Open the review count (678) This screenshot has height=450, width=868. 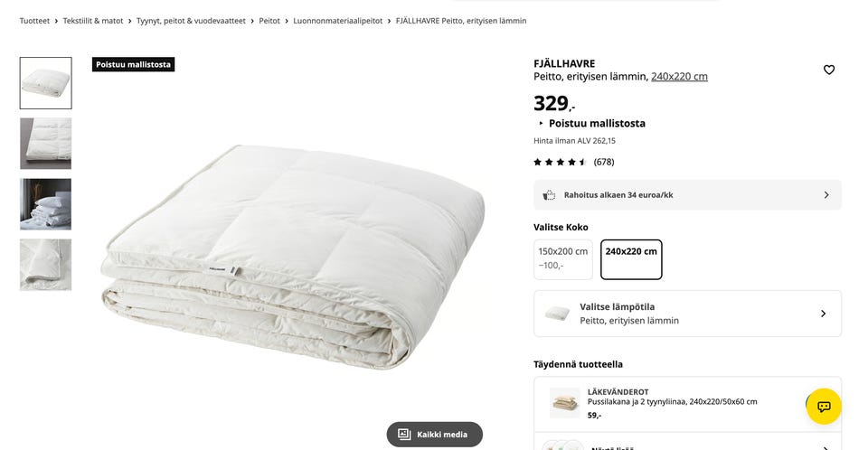pyautogui.click(x=604, y=162)
